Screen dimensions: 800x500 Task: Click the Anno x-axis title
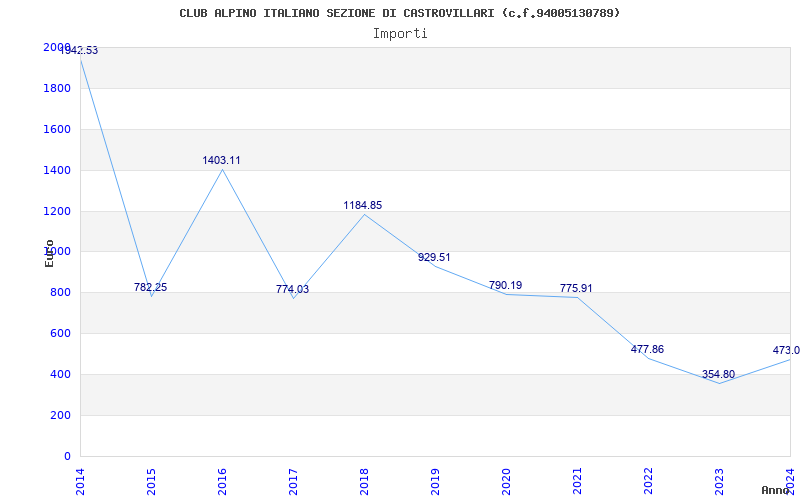[776, 490]
